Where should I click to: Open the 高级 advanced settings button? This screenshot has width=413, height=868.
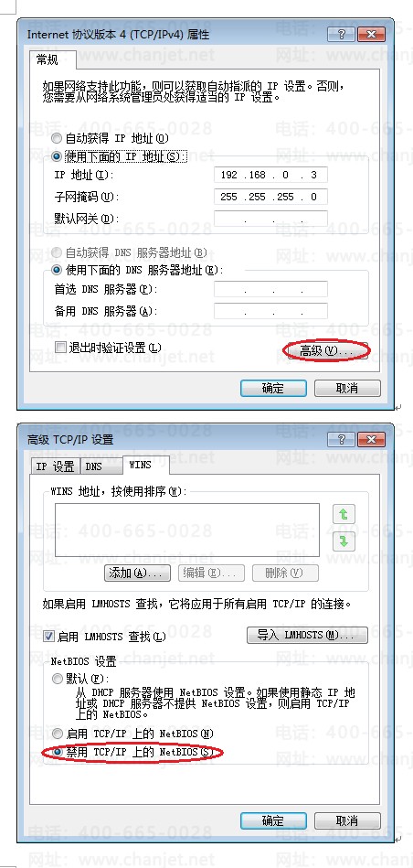coord(326,350)
